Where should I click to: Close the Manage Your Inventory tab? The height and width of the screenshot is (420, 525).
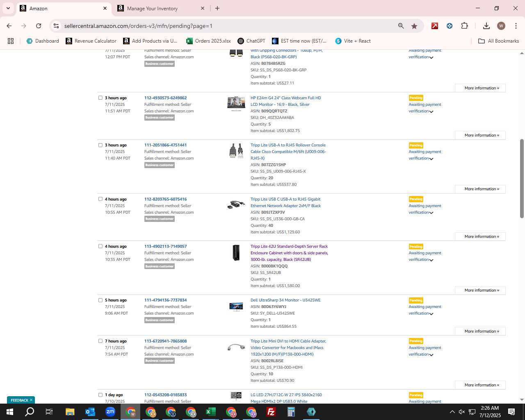[x=203, y=8]
